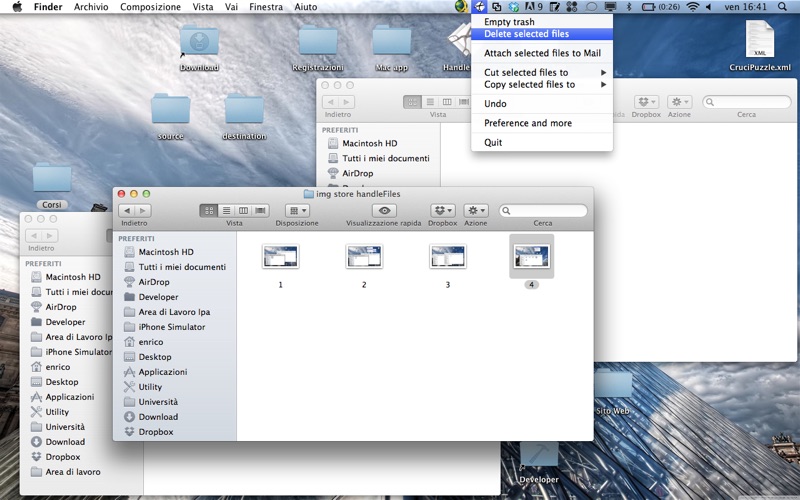The image size is (800, 500).
Task: Switch to list view in front window
Action: (226, 210)
